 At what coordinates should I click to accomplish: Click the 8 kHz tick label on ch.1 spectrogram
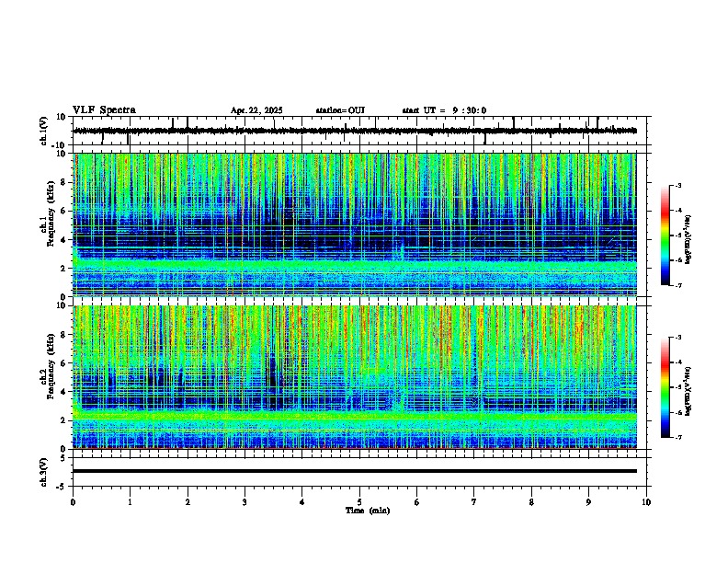tap(63, 182)
